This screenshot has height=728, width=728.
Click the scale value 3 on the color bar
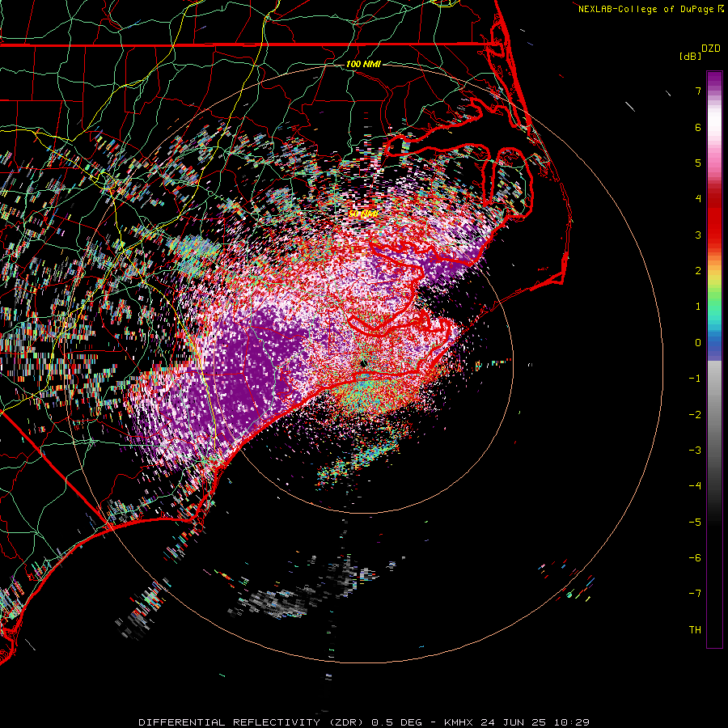[698, 235]
